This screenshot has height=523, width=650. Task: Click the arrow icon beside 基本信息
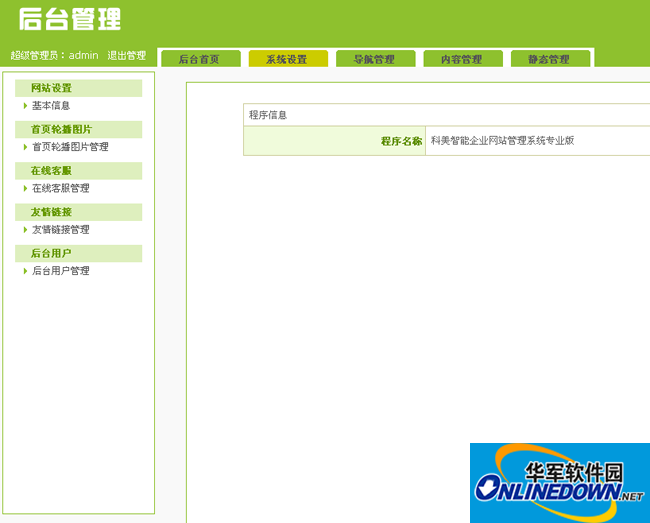pyautogui.click(x=25, y=106)
